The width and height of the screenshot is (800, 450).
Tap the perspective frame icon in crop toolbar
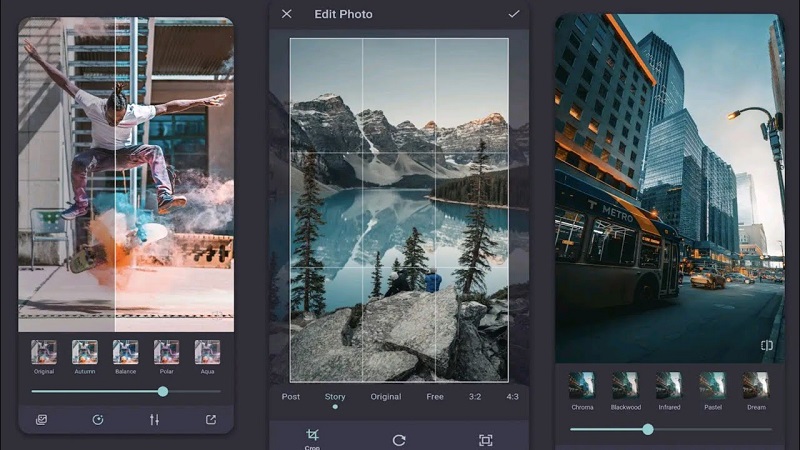tap(486, 440)
